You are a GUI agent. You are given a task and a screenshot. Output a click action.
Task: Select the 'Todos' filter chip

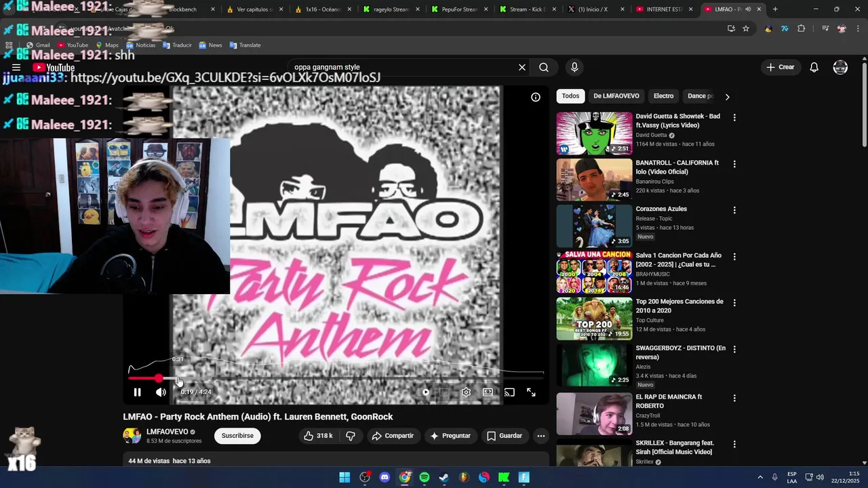coord(570,96)
